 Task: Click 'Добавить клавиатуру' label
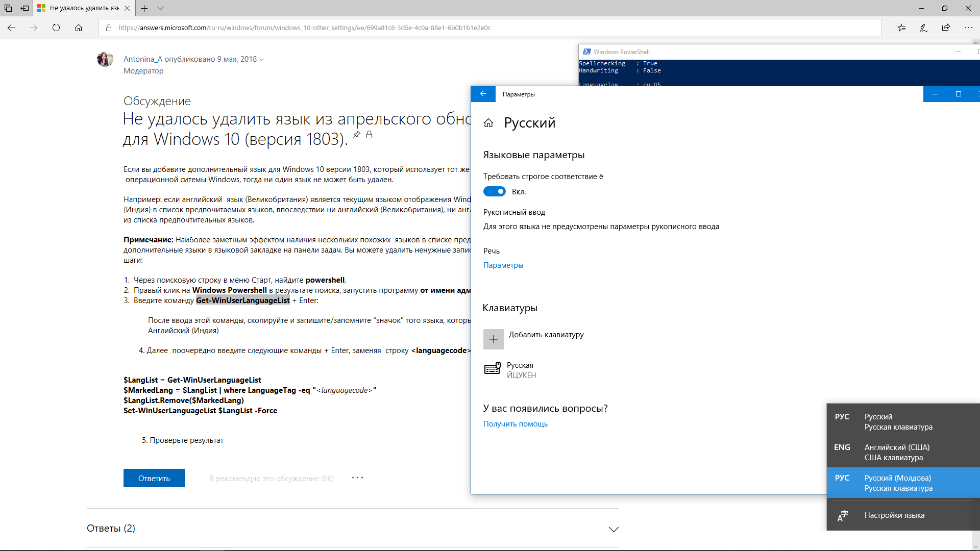(546, 335)
